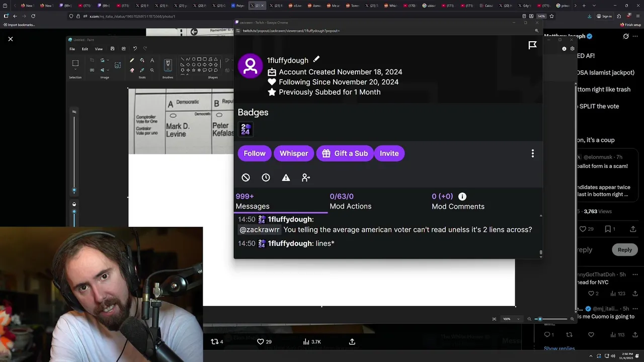Click the Invite button
The height and width of the screenshot is (362, 644).
[389, 153]
